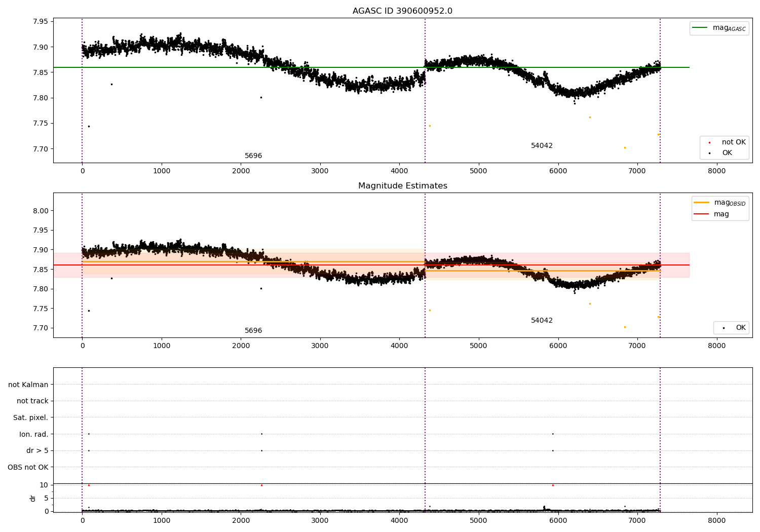The image size is (760, 532).
Task: Click the 'dr > 5' row label
Action: tap(37, 451)
